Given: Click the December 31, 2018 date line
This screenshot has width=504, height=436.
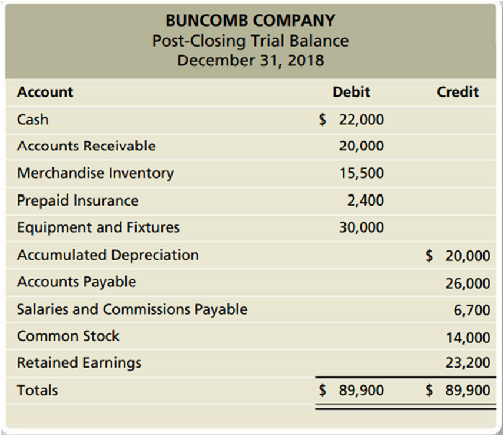Looking at the screenshot, I should tap(250, 61).
